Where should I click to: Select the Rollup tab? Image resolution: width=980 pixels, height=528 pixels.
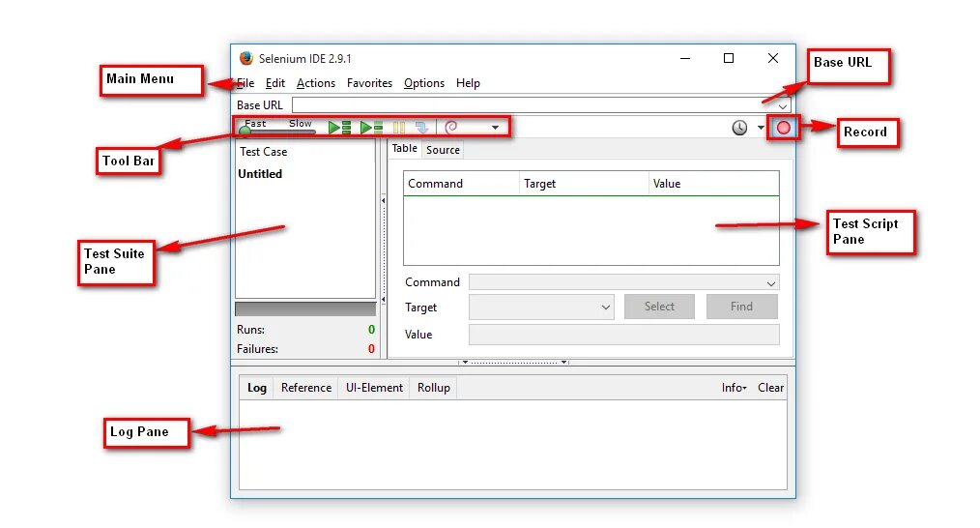pos(434,388)
